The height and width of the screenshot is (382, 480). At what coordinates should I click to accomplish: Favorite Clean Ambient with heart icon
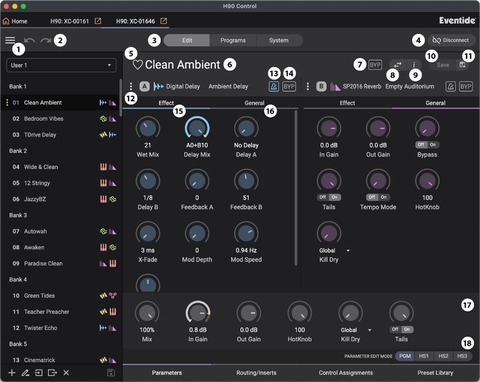click(137, 65)
